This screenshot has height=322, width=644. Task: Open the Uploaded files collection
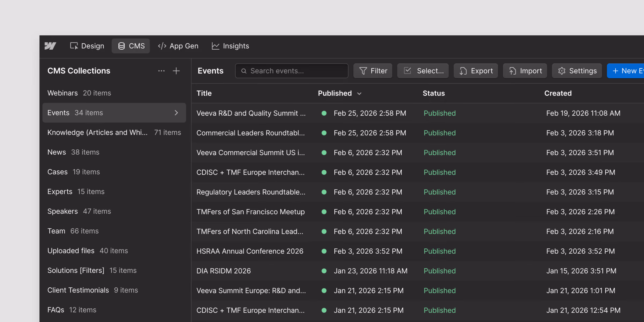pyautogui.click(x=114, y=251)
